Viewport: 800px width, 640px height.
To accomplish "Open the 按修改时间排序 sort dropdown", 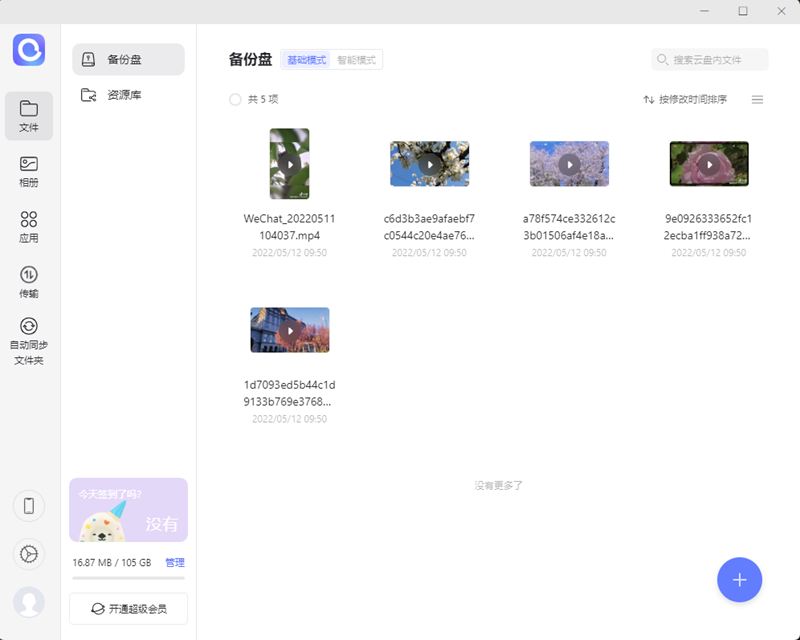I will tap(685, 100).
